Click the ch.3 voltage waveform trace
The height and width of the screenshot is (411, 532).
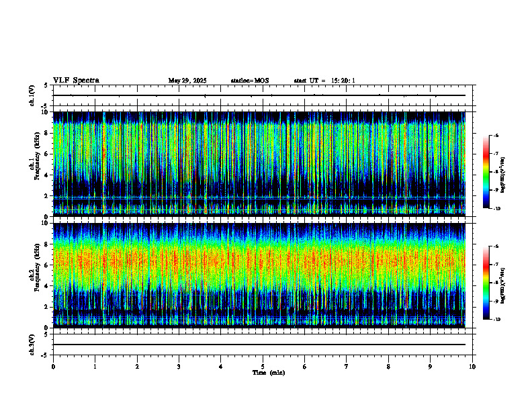tap(259, 345)
